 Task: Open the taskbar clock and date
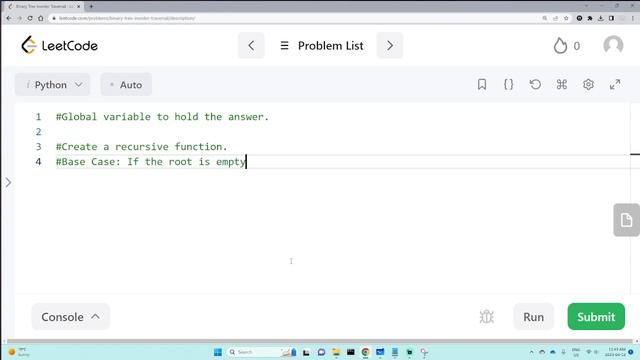pyautogui.click(x=617, y=352)
